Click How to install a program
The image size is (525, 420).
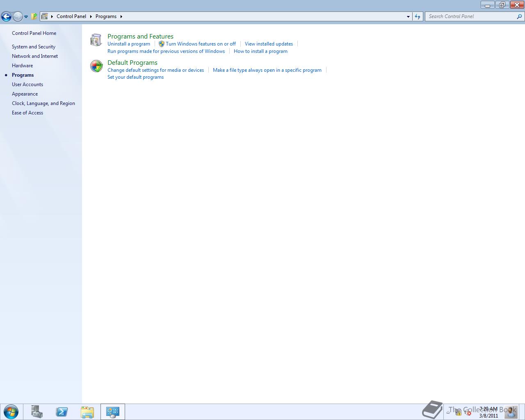pos(260,51)
